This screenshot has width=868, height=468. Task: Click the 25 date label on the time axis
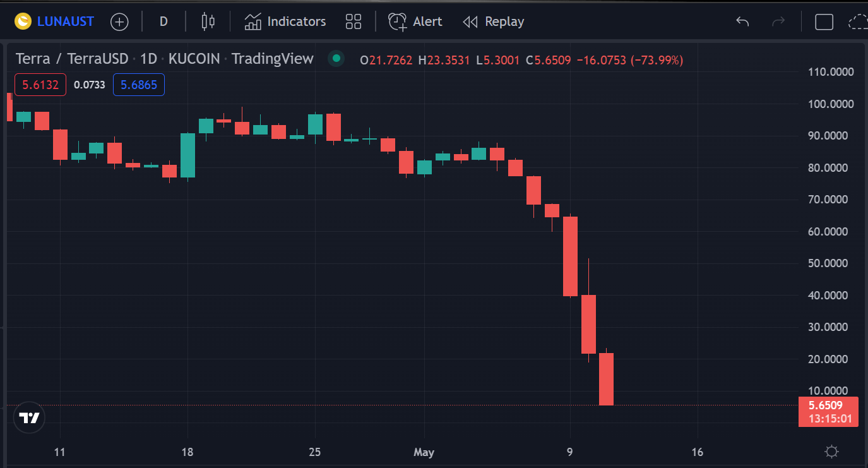click(x=314, y=452)
